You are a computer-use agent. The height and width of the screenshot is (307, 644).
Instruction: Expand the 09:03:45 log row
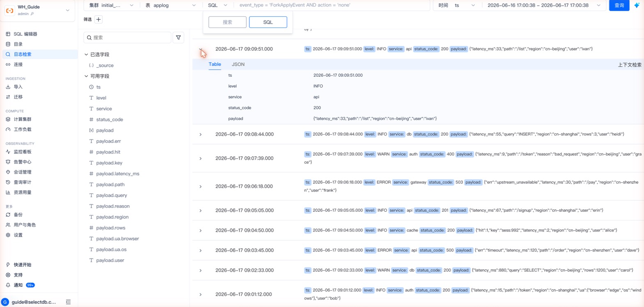pos(200,250)
